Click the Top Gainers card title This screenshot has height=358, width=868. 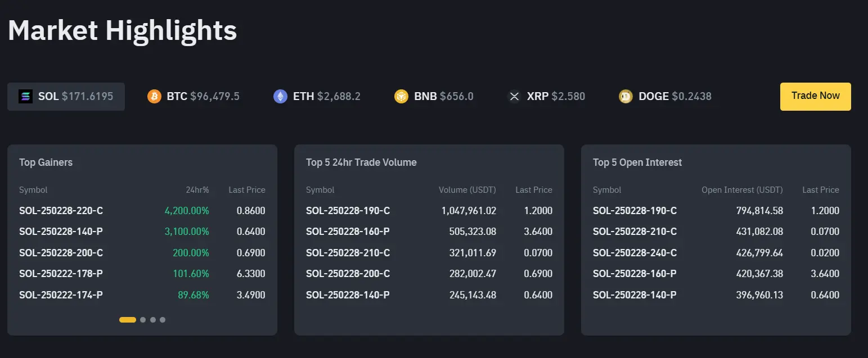pyautogui.click(x=46, y=162)
